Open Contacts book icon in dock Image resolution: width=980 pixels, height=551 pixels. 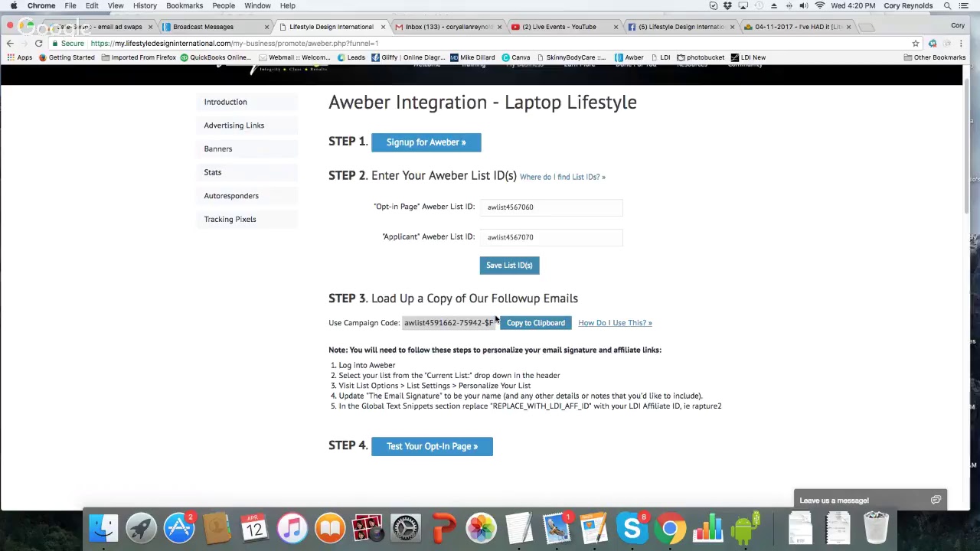coord(217,528)
